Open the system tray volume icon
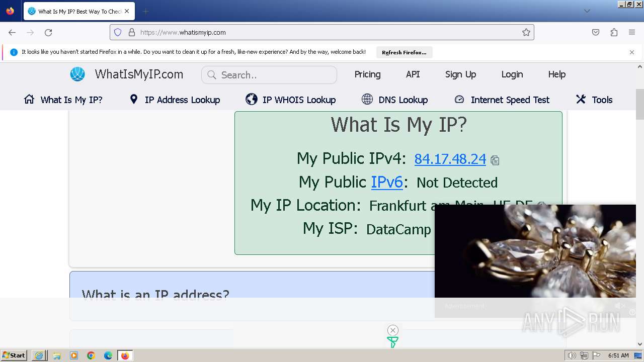 coord(572,355)
